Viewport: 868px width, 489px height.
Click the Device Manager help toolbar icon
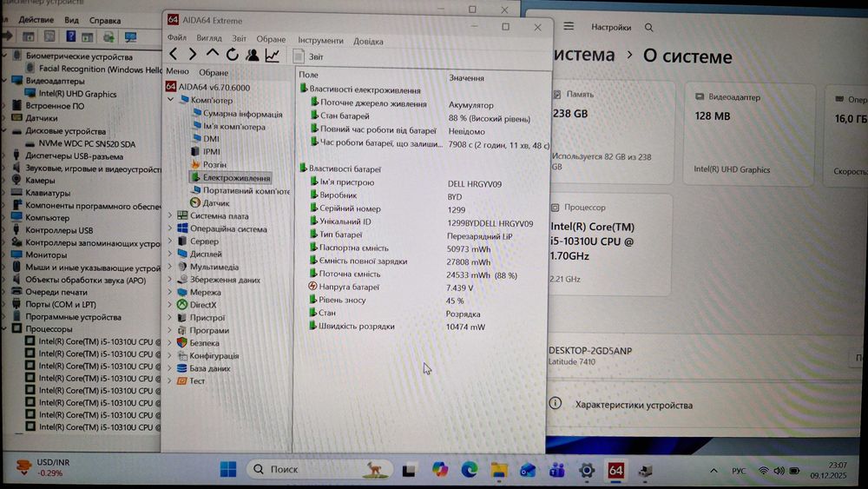click(70, 36)
